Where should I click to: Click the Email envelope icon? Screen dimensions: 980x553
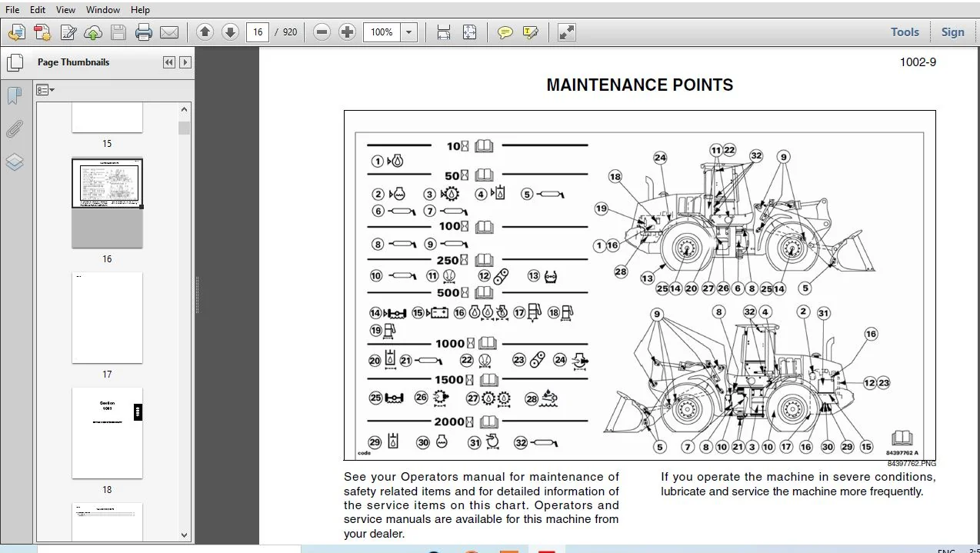click(x=169, y=32)
